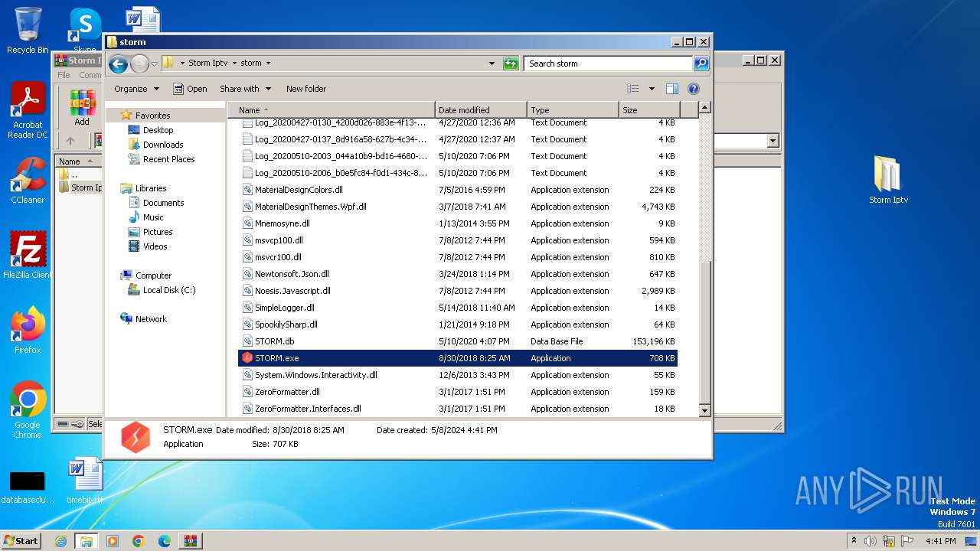Select the Storm Iptv desktop folder
The width and height of the screenshot is (980, 551).
pos(888,181)
